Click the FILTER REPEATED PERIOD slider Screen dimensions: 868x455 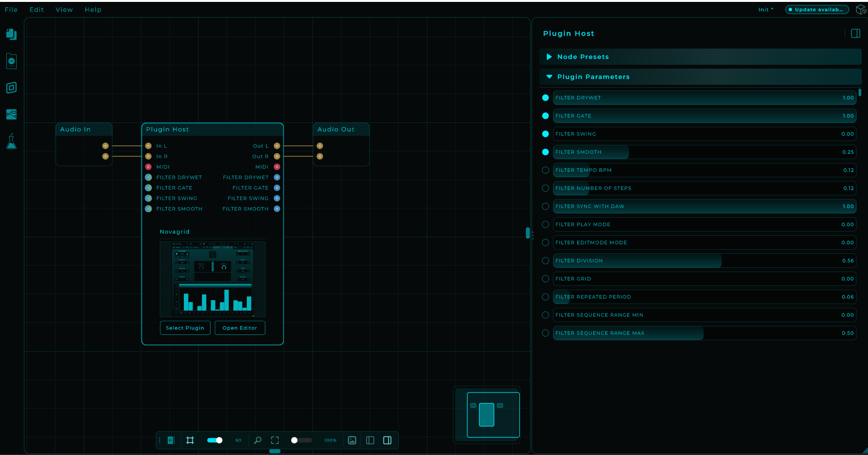[x=705, y=297]
